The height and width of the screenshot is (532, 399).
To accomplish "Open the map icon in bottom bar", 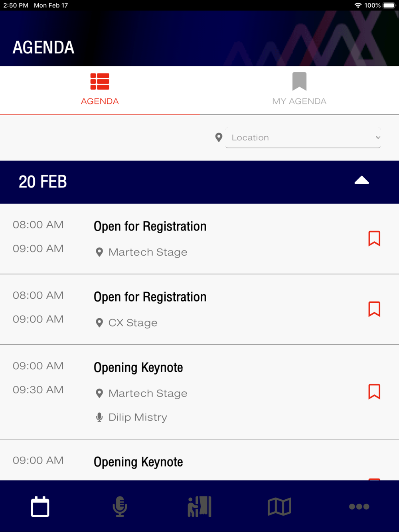I will 279,506.
